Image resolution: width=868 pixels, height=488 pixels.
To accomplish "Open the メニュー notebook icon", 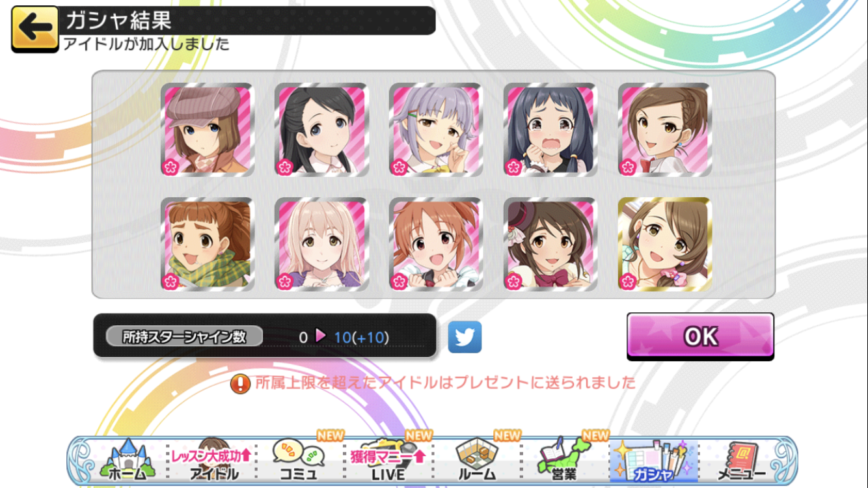I will [x=741, y=459].
